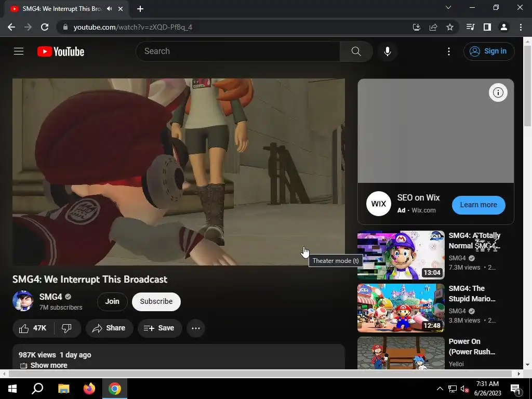The height and width of the screenshot is (399, 532).
Task: Save the video to a playlist
Action: pos(159,328)
